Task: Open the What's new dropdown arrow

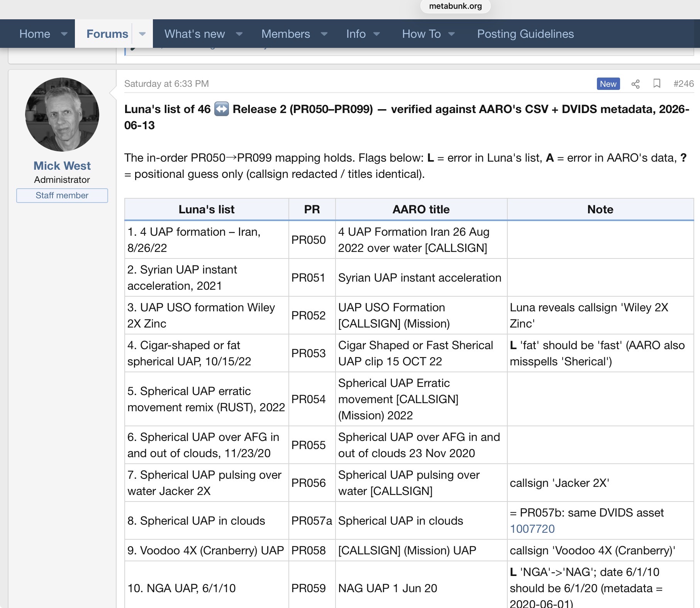Action: [x=239, y=34]
